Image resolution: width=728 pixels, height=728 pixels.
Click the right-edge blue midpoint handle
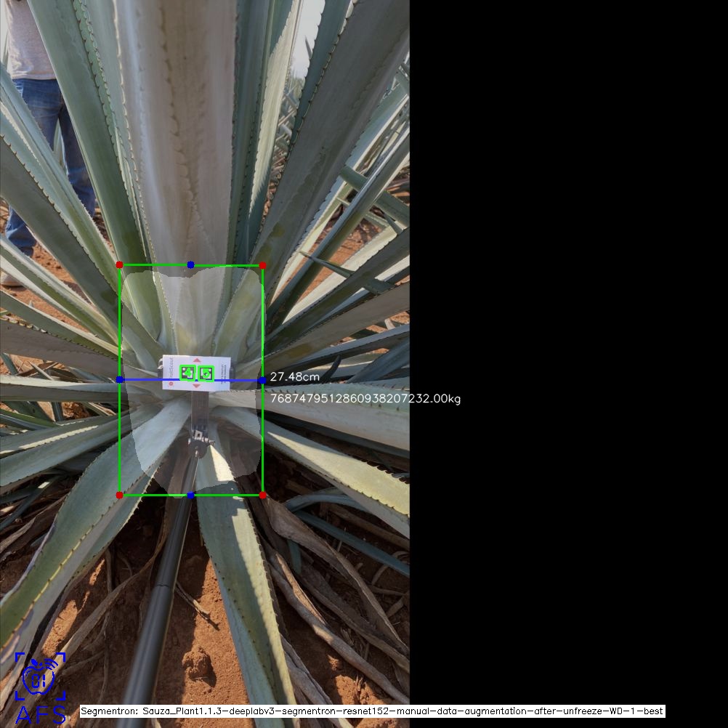[262, 380]
